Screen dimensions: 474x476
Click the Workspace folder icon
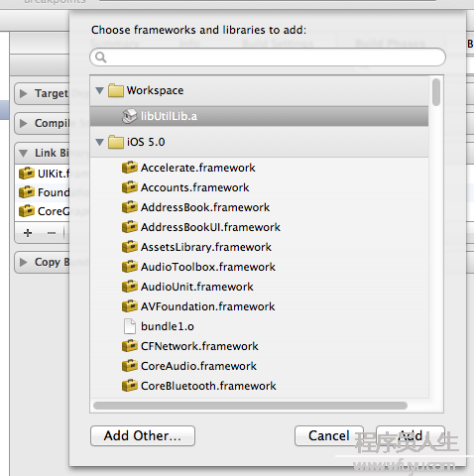116,90
